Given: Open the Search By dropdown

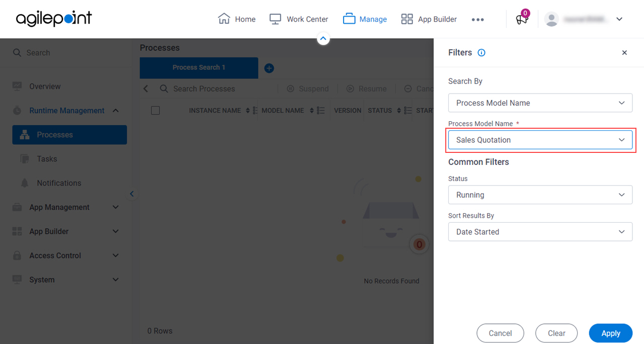Looking at the screenshot, I should pos(540,103).
